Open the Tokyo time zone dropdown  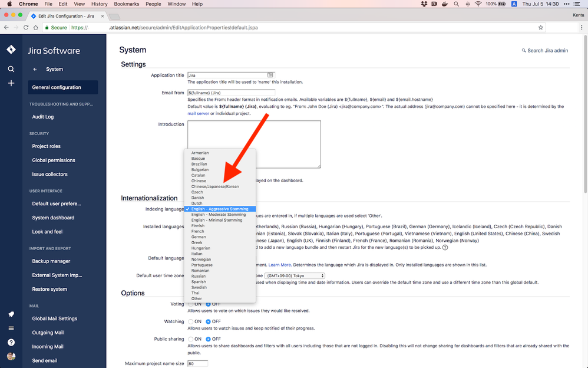click(x=295, y=275)
